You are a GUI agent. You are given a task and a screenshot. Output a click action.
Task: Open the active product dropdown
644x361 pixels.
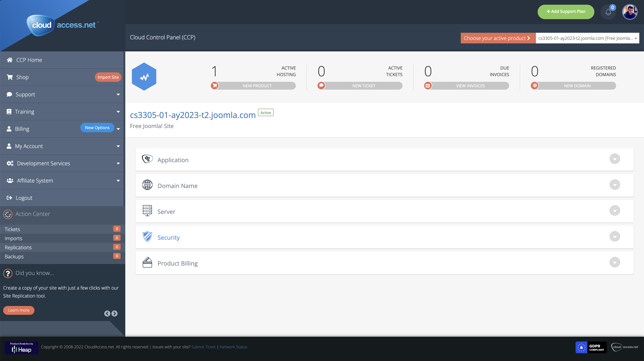(x=587, y=38)
